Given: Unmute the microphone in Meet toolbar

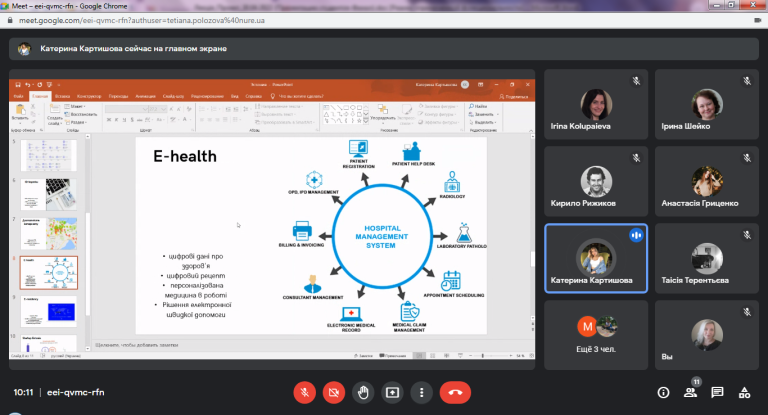Looking at the screenshot, I should coord(304,392).
